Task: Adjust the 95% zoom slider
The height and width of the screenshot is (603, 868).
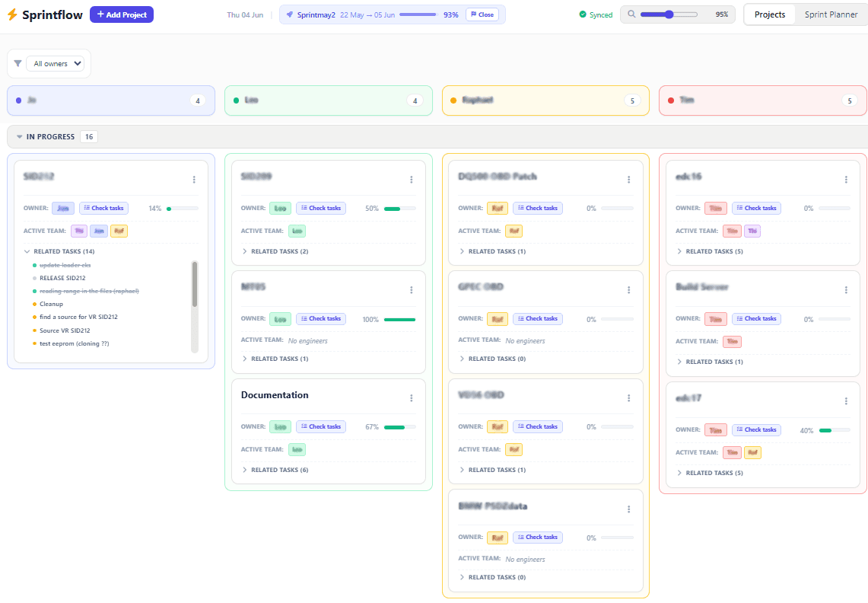Action: tap(669, 14)
